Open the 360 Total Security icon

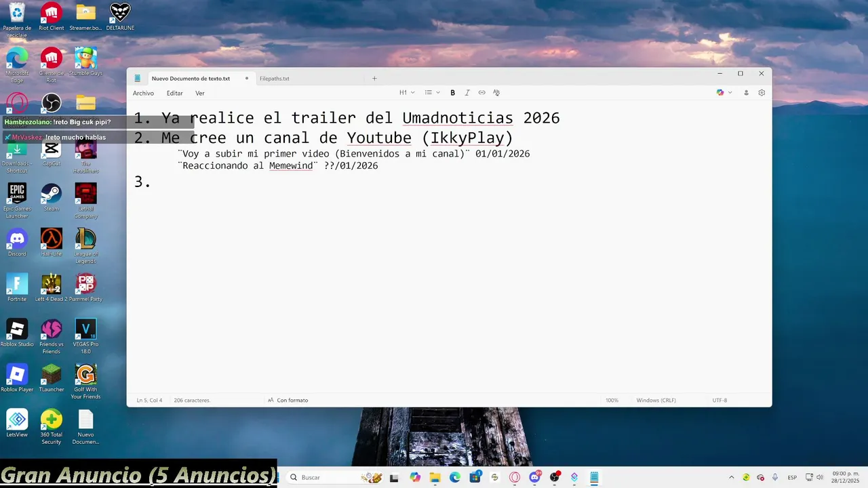(51, 427)
